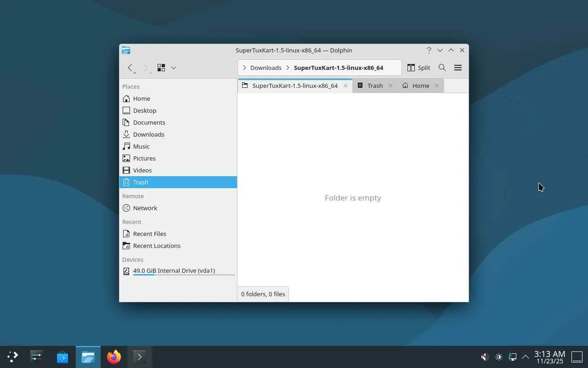Browse Network under Remote
The height and width of the screenshot is (368, 588).
coord(178,208)
